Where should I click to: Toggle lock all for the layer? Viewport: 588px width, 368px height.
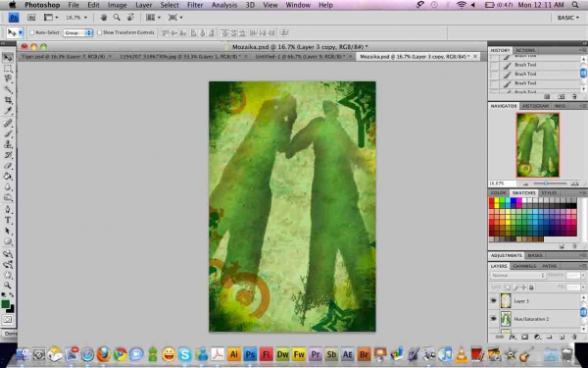coord(531,288)
